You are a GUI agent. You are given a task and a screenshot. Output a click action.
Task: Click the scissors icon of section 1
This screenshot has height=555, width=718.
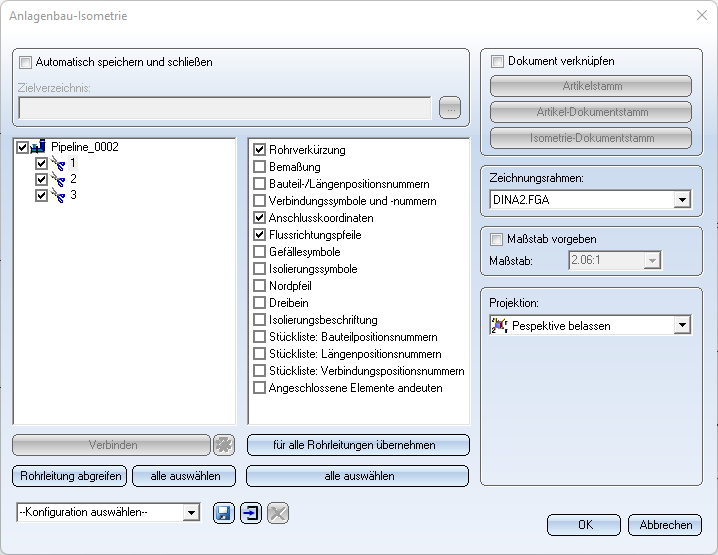tap(58, 163)
